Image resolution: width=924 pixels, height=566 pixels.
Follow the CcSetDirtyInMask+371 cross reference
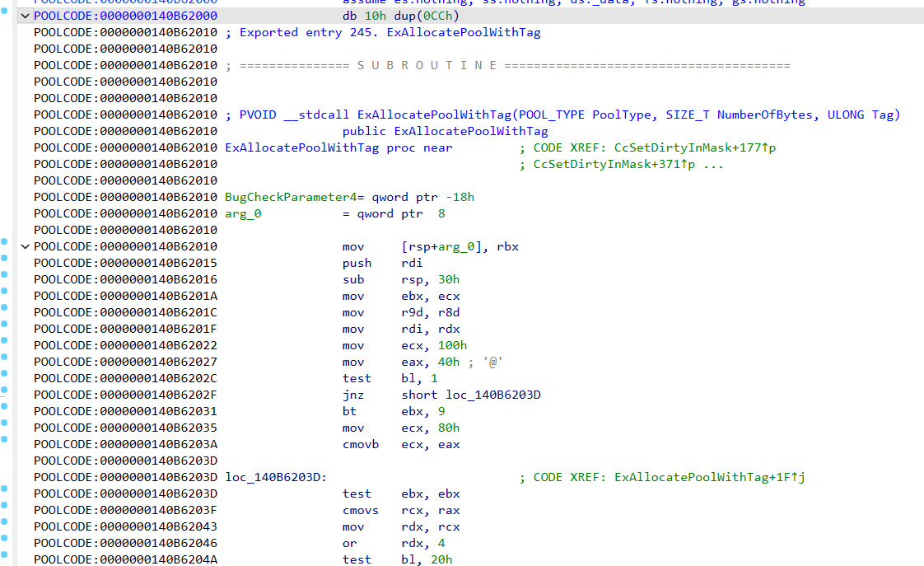tap(614, 165)
